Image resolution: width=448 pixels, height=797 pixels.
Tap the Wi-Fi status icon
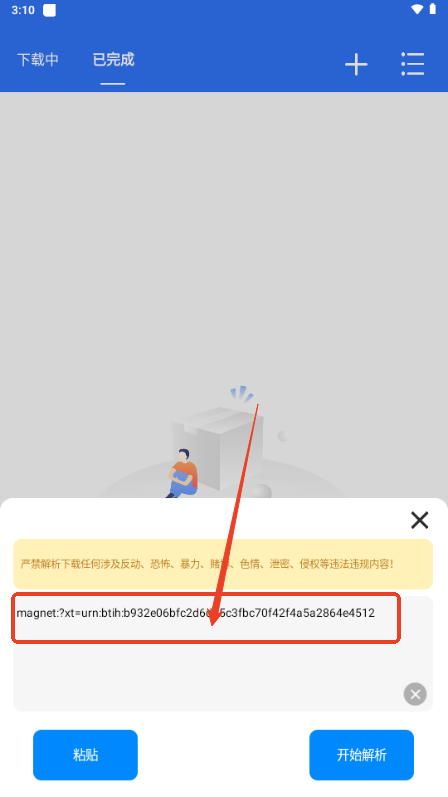pos(417,10)
